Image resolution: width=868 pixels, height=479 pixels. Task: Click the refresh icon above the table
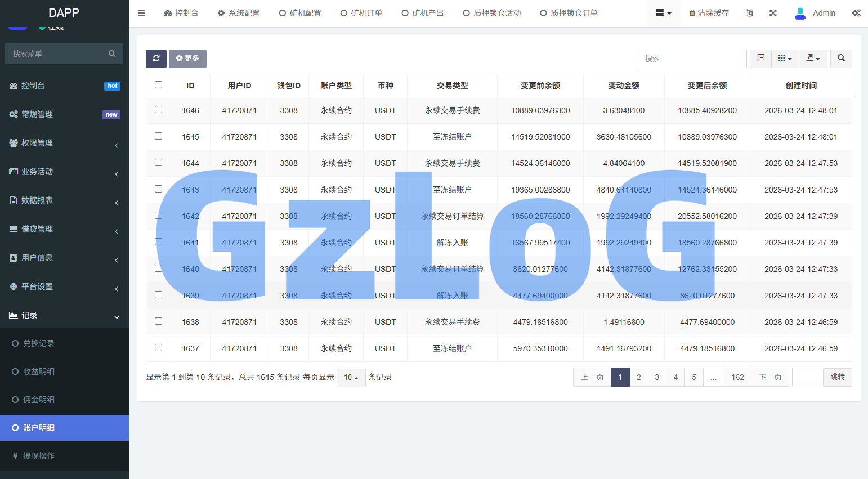pyautogui.click(x=156, y=59)
